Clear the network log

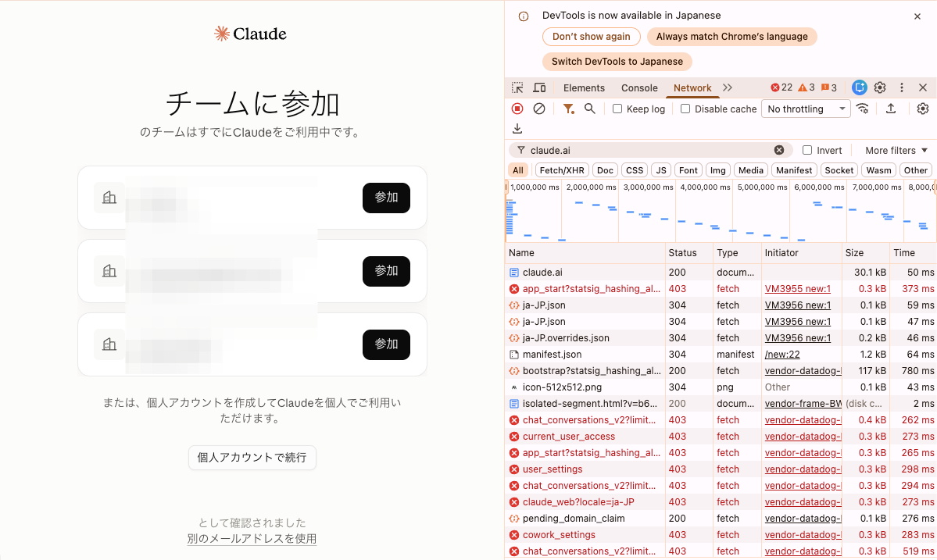pyautogui.click(x=539, y=109)
